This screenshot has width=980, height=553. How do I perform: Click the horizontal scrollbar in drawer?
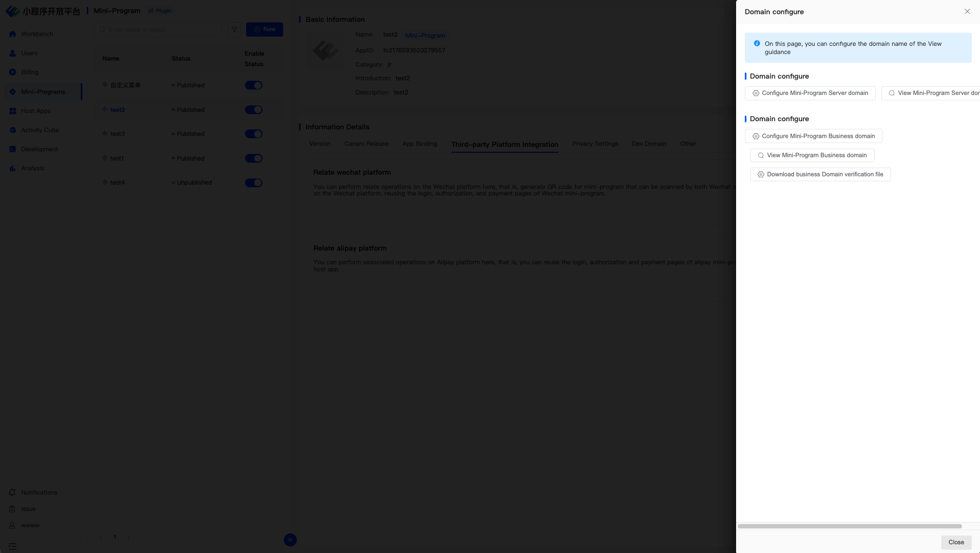click(x=850, y=526)
